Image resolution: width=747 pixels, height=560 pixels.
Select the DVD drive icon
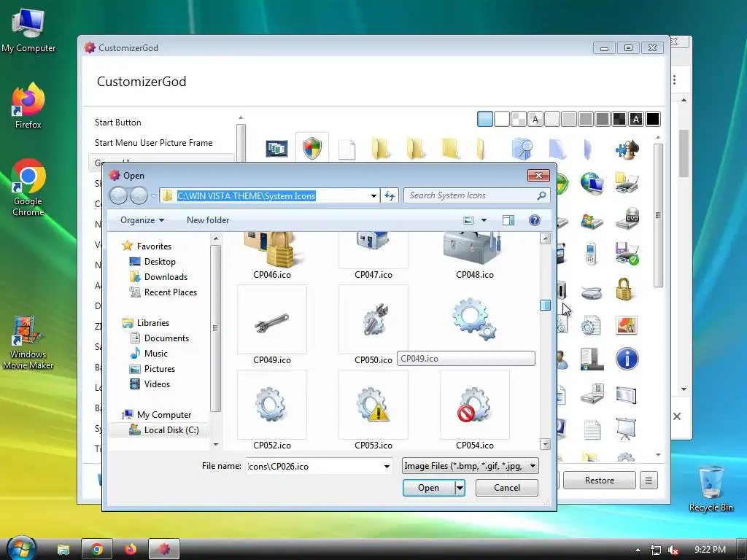click(x=627, y=219)
